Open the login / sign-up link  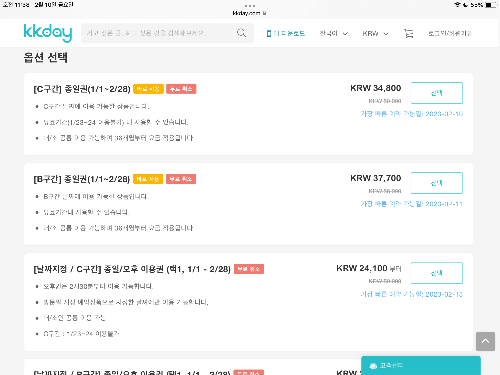pos(450,33)
